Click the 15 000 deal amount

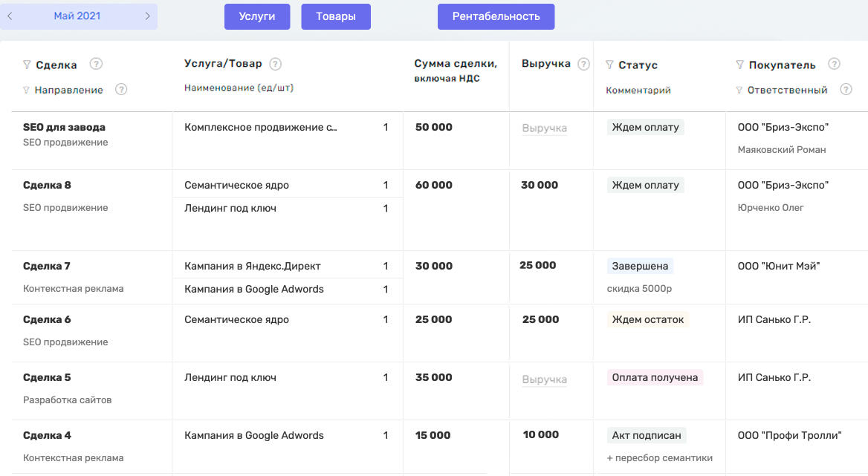point(433,436)
